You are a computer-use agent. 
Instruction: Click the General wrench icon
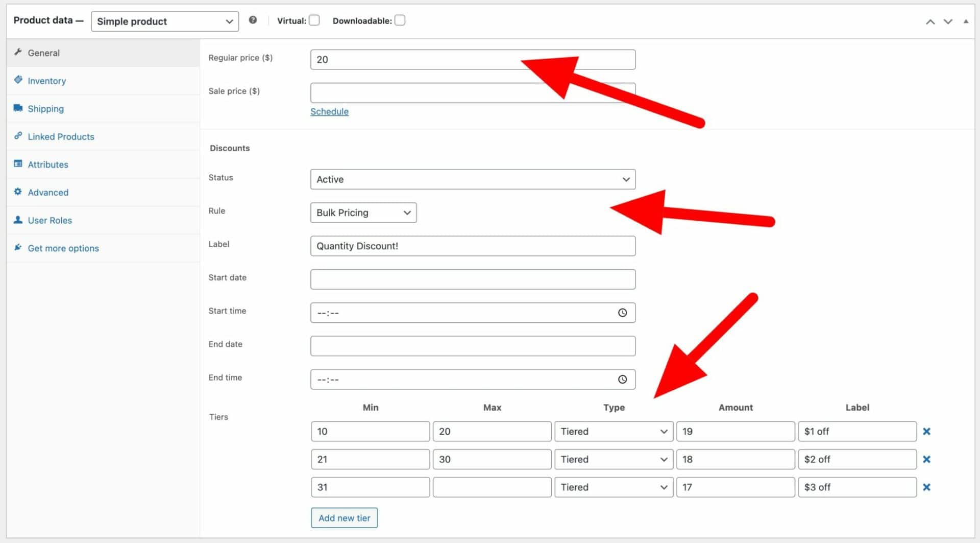[18, 52]
